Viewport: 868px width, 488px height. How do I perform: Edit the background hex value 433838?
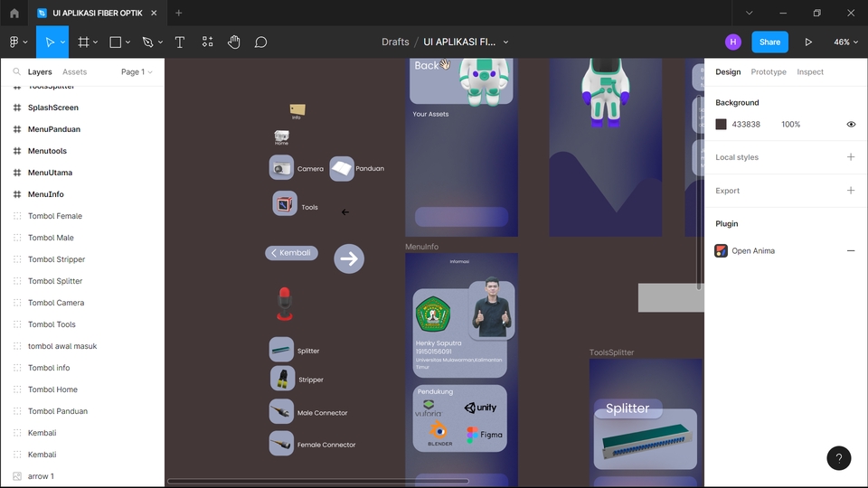tap(746, 125)
